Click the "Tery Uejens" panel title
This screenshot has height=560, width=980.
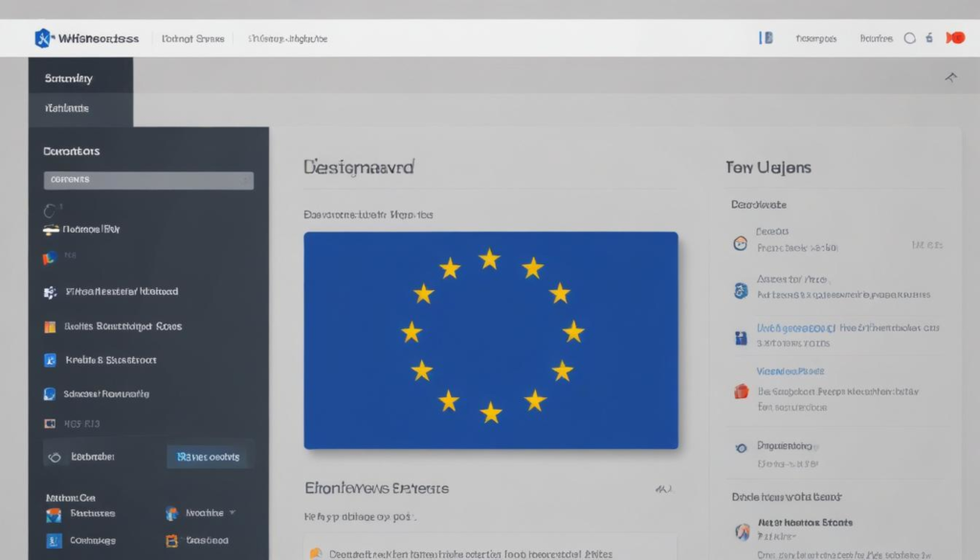coord(768,168)
